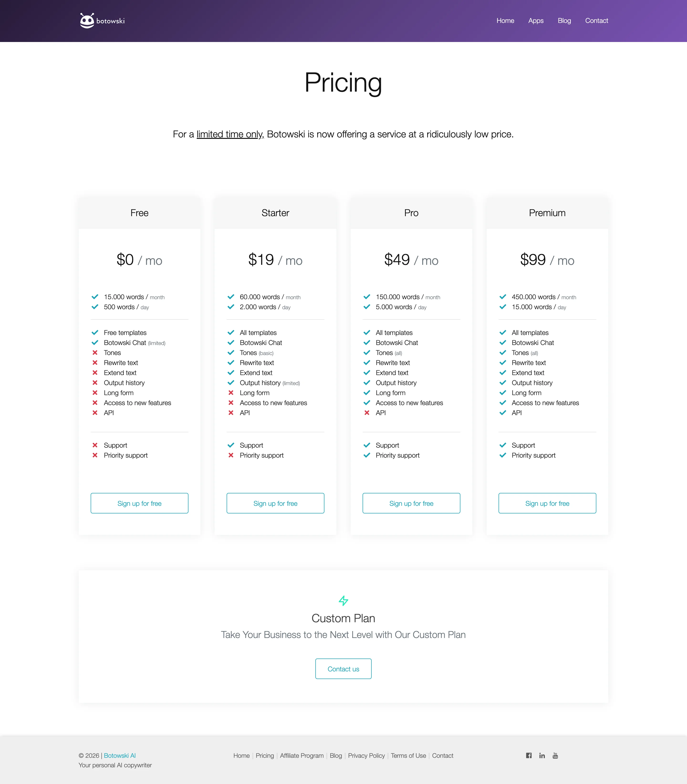Open the YouTube icon in footer
The image size is (687, 784).
555,755
